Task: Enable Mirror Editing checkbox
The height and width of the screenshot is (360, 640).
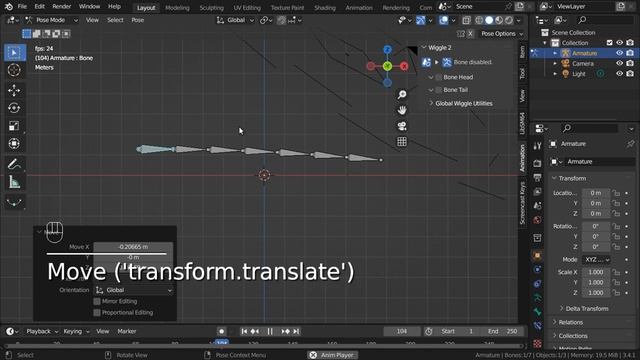Action: (x=97, y=301)
